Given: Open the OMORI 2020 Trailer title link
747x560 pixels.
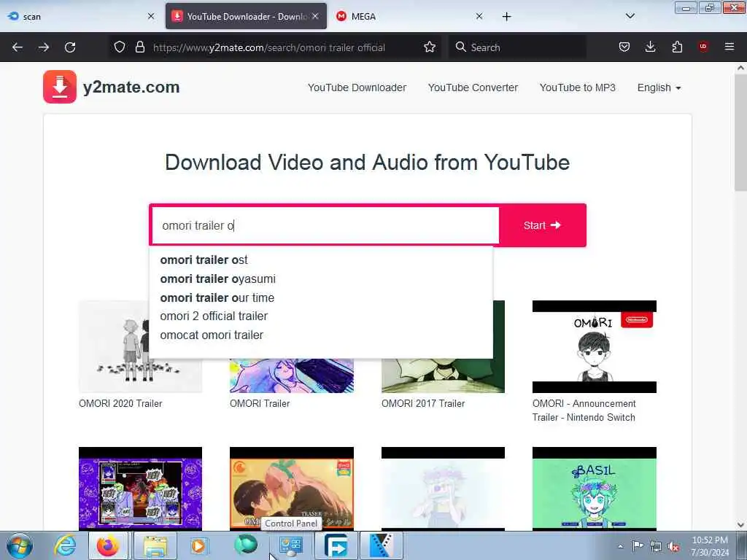Looking at the screenshot, I should [120, 404].
